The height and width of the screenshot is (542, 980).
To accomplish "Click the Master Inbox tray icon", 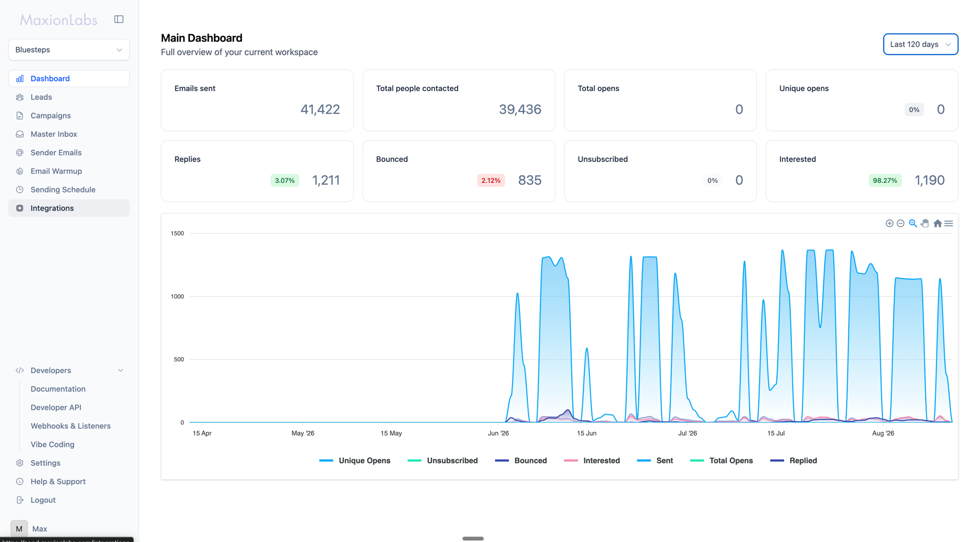I will [x=20, y=134].
